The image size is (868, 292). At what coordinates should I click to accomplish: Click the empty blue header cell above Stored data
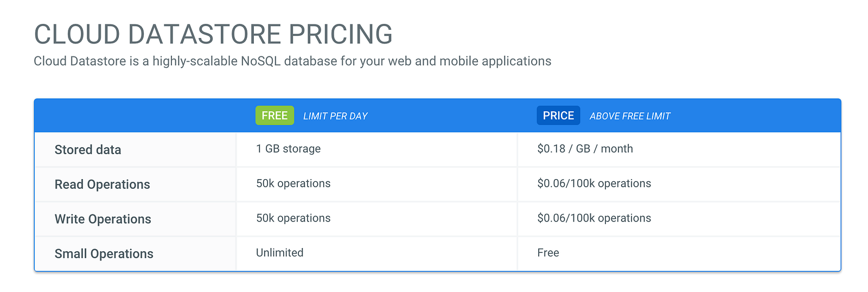click(136, 116)
